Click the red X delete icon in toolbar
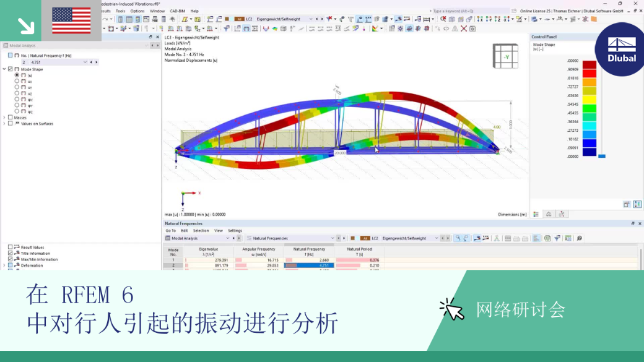 pos(464,28)
